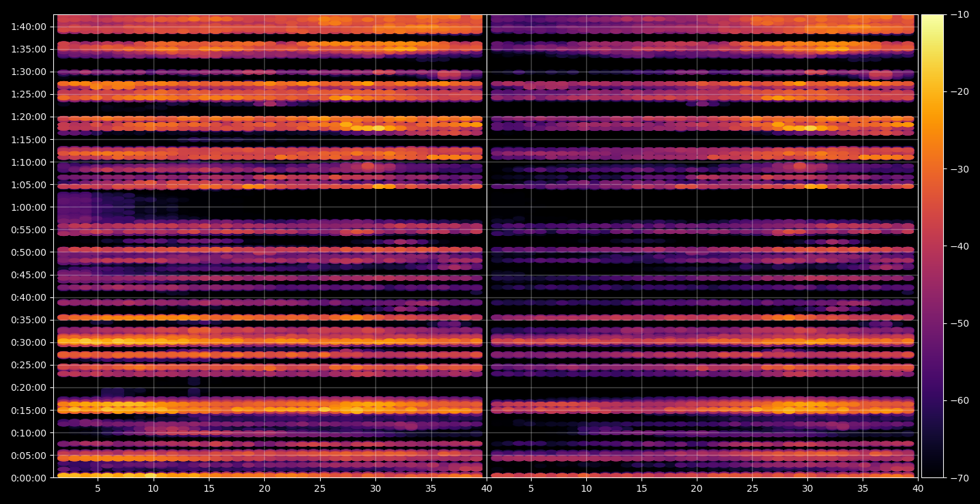Viewport: 980px width, 504px height.
Task: Click x-axis label 5 under the right heatmap
Action: pos(530,488)
